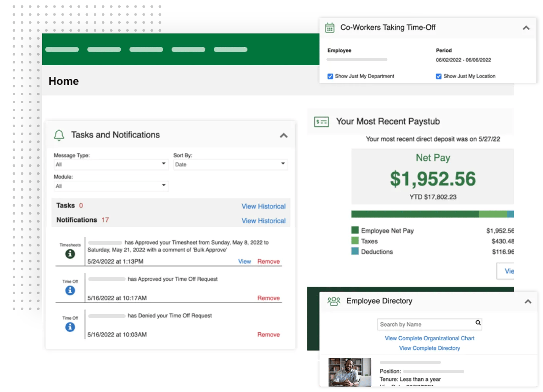Click the Taxes amount $430.48
The height and width of the screenshot is (392, 543).
(x=503, y=241)
